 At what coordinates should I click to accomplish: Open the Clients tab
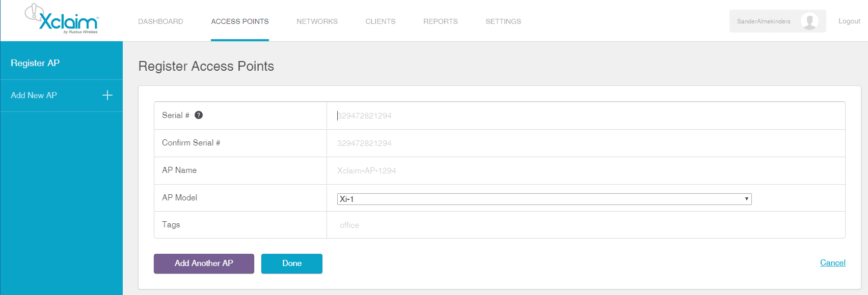pos(381,21)
